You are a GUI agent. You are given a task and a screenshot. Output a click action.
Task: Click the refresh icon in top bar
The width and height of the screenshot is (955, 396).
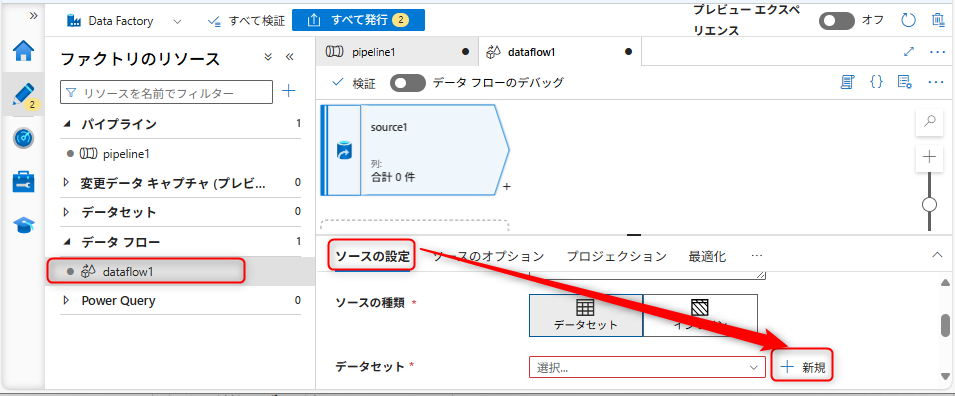click(908, 20)
